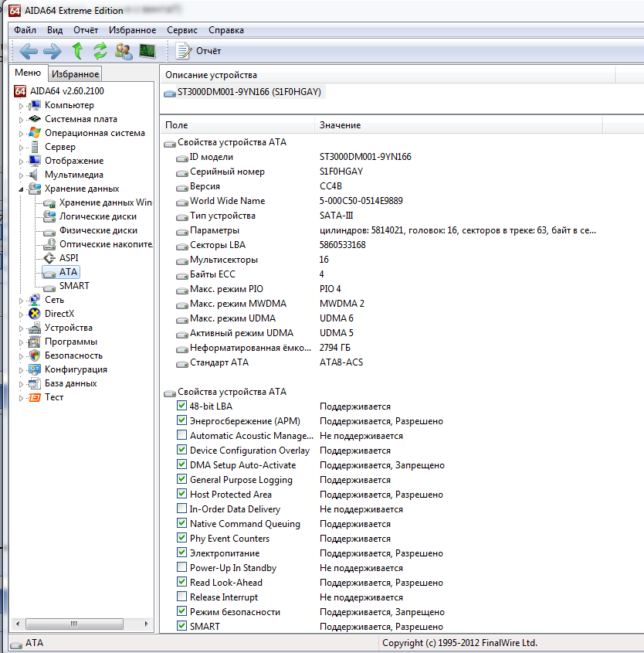This screenshot has width=644, height=653.
Task: Open the Сервис menu
Action: pyautogui.click(x=182, y=30)
